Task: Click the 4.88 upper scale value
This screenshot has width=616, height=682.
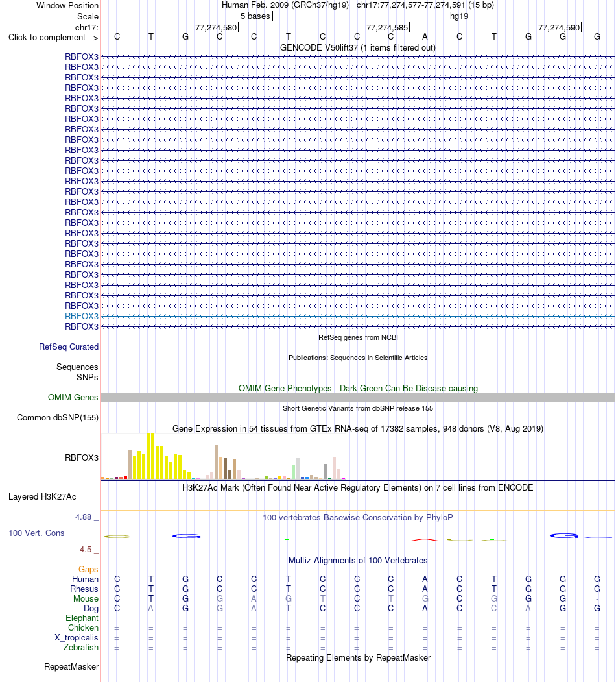Action: pos(84,517)
